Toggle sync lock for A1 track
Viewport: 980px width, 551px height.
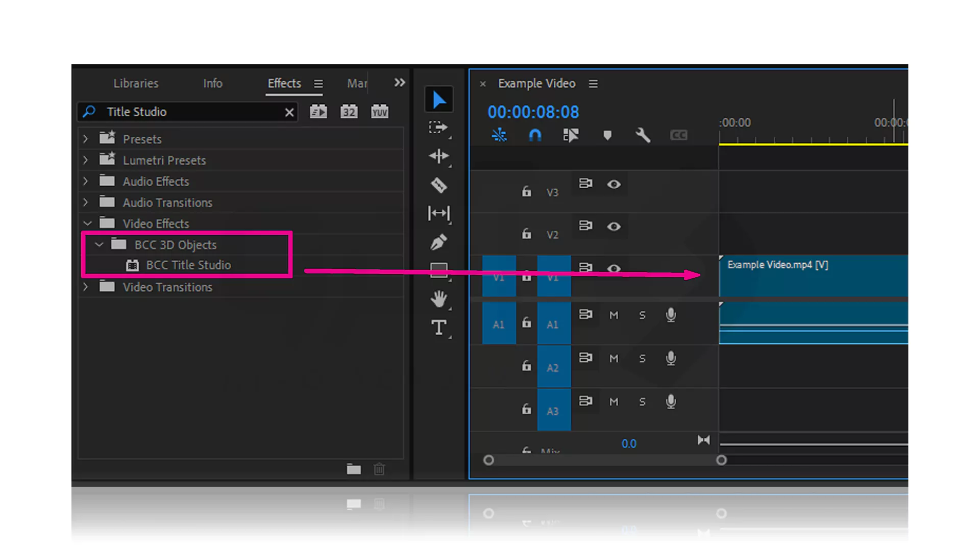[585, 314]
